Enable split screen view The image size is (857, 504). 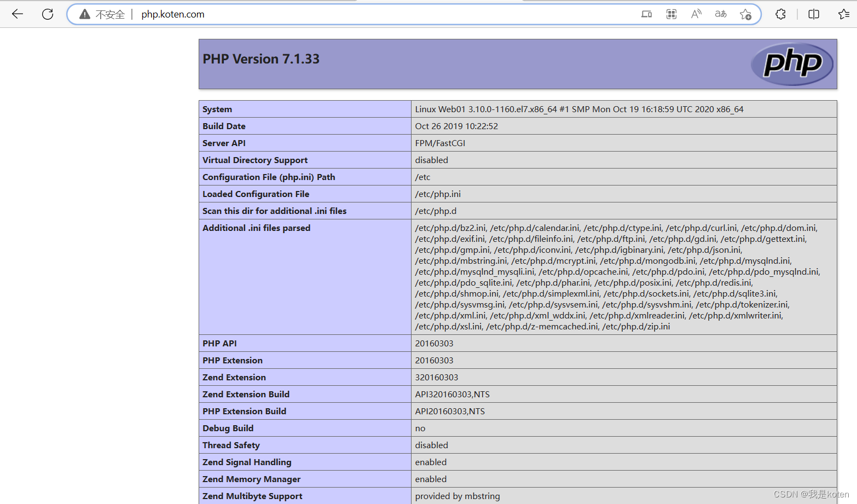[814, 14]
